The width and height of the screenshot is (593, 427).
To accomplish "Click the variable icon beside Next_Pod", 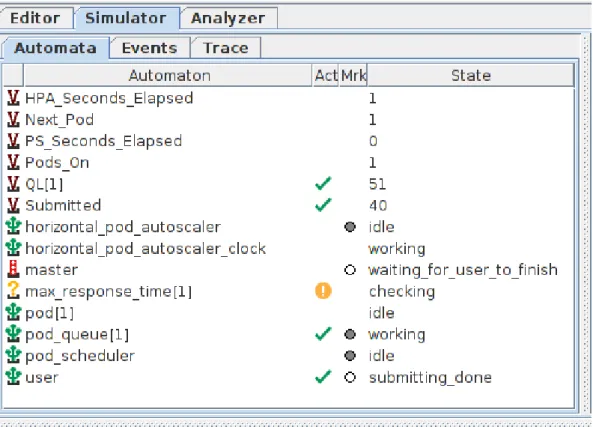I will point(13,120).
